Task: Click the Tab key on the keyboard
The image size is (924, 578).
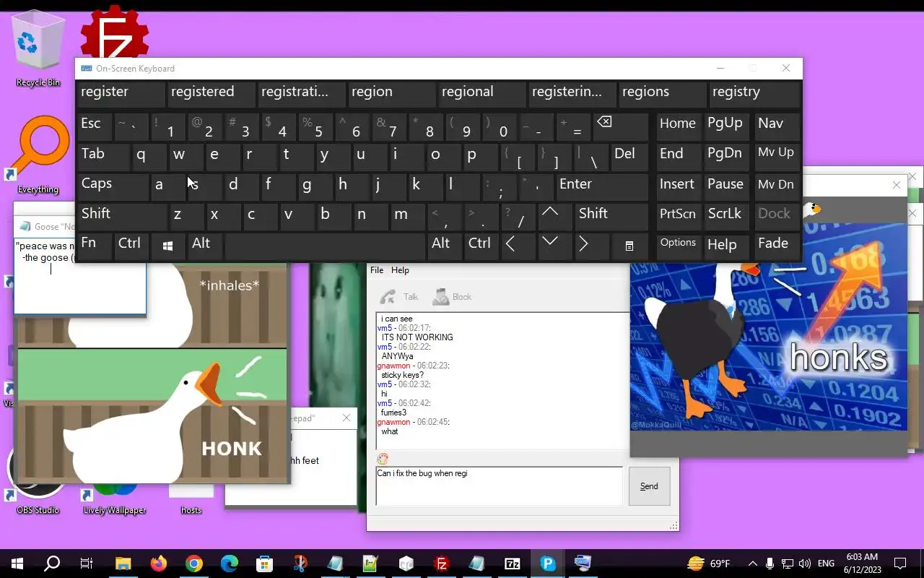Action: pos(103,156)
